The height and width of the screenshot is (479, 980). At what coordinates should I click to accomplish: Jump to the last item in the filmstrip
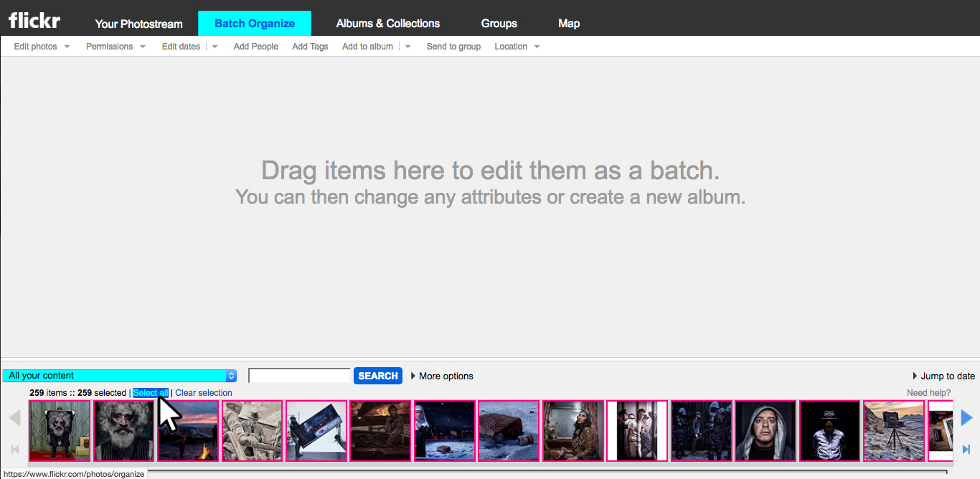[x=966, y=450]
